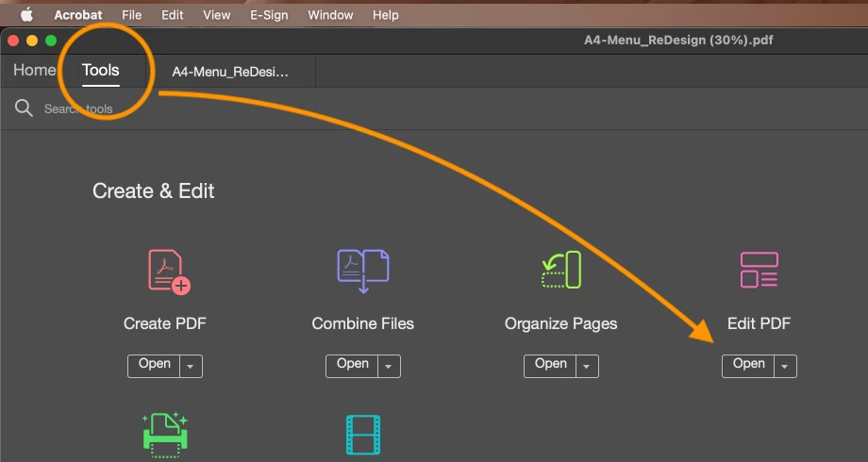Open Create PDF with Open button

154,366
